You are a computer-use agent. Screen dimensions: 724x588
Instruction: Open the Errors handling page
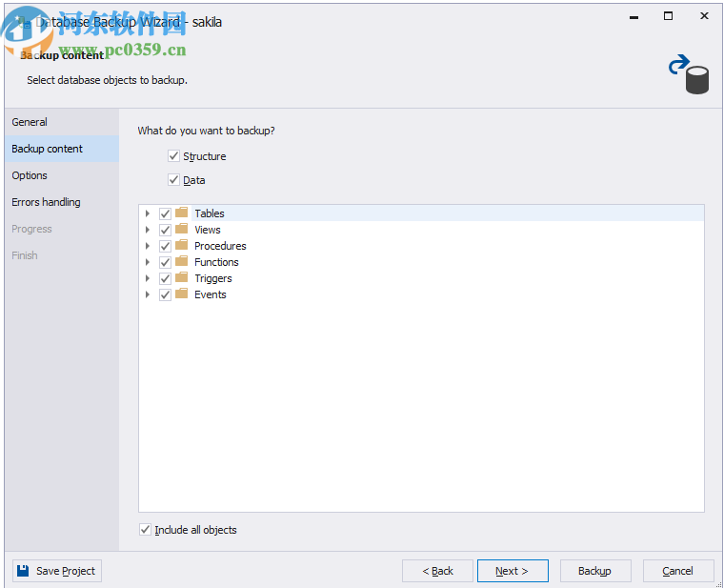[x=62, y=202]
